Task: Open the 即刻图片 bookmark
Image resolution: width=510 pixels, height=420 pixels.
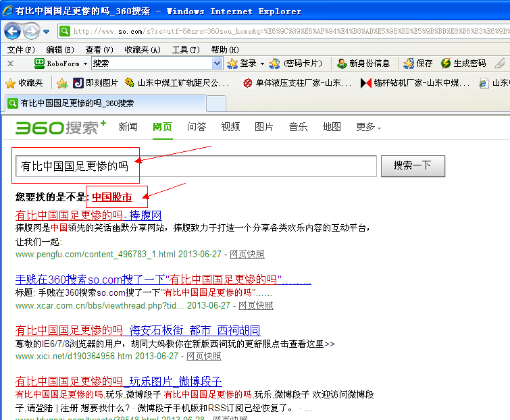Action: coord(95,83)
